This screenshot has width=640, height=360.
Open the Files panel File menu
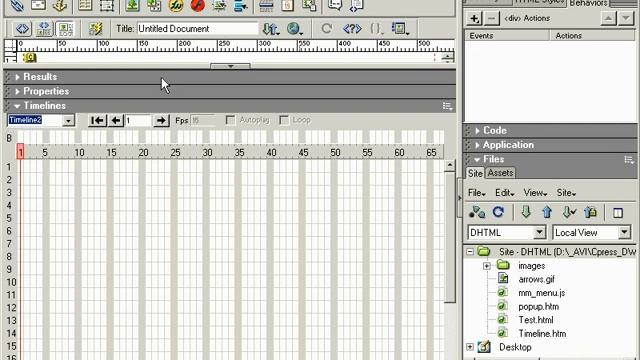(476, 193)
